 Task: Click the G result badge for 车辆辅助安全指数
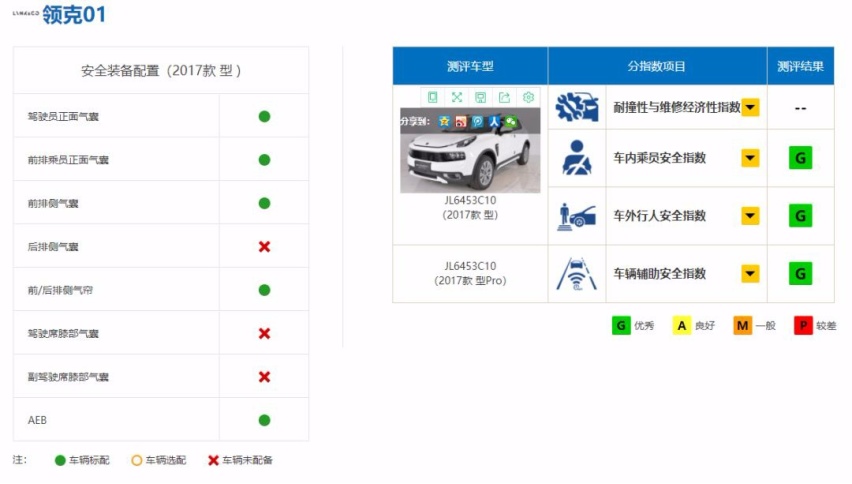tap(800, 273)
